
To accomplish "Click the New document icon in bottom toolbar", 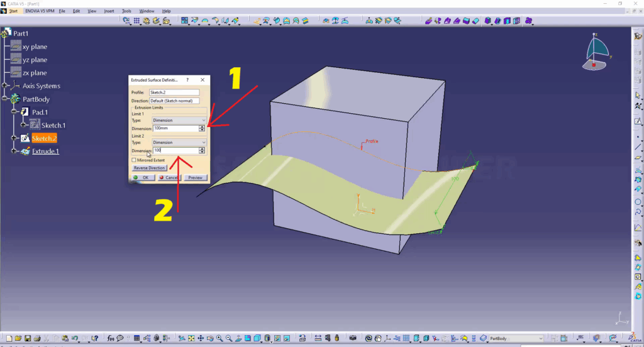I will click(8, 338).
